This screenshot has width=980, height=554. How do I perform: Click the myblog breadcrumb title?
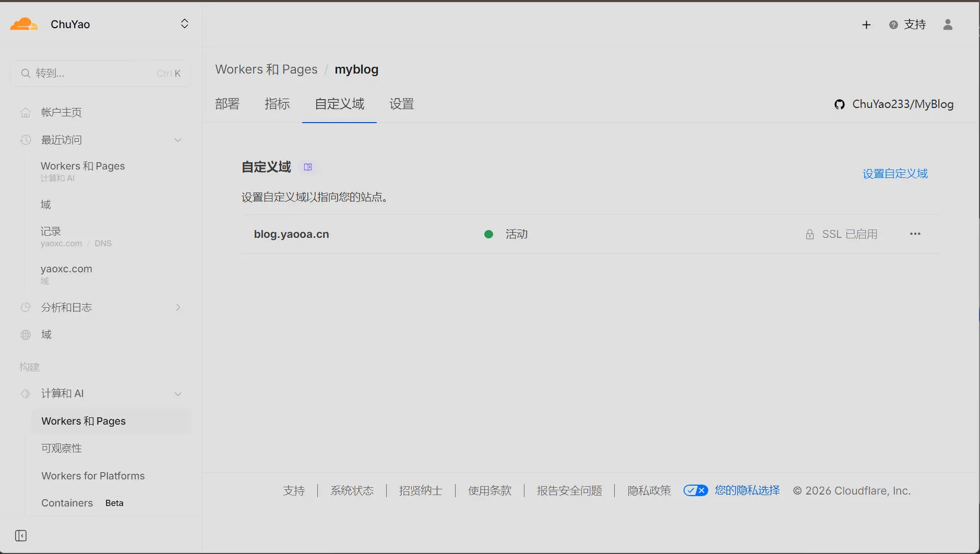[356, 69]
